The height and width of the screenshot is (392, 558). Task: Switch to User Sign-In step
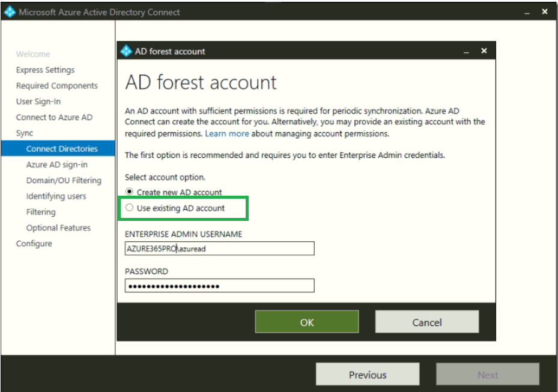click(x=38, y=101)
